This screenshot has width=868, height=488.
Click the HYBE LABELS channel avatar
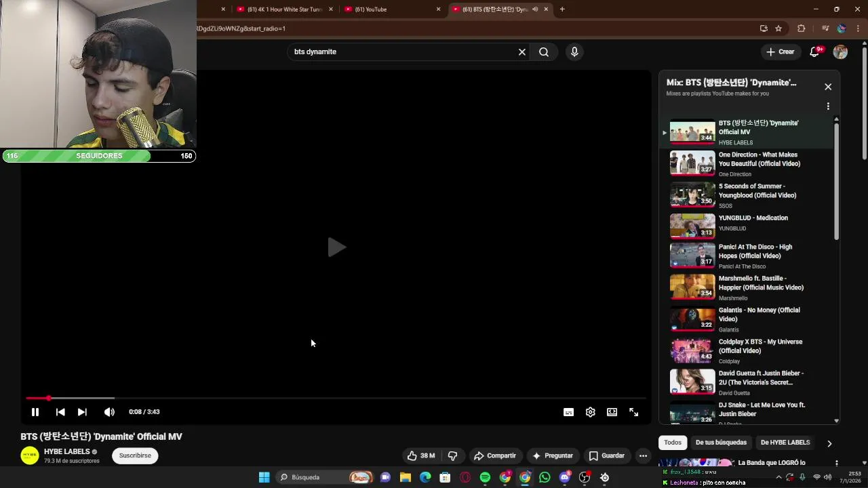[30, 455]
